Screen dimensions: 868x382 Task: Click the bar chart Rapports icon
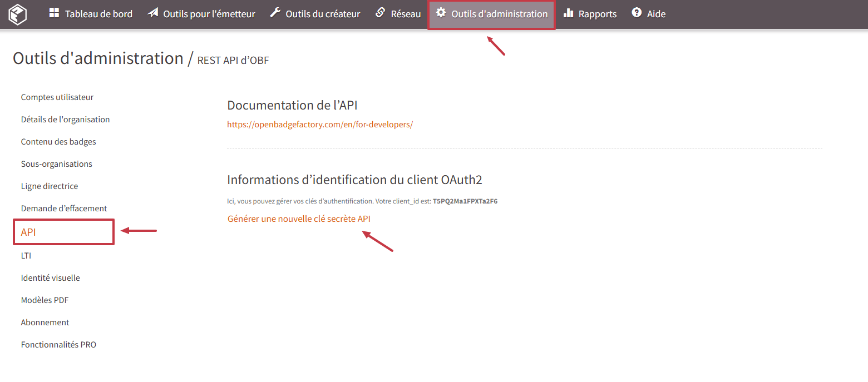point(568,13)
